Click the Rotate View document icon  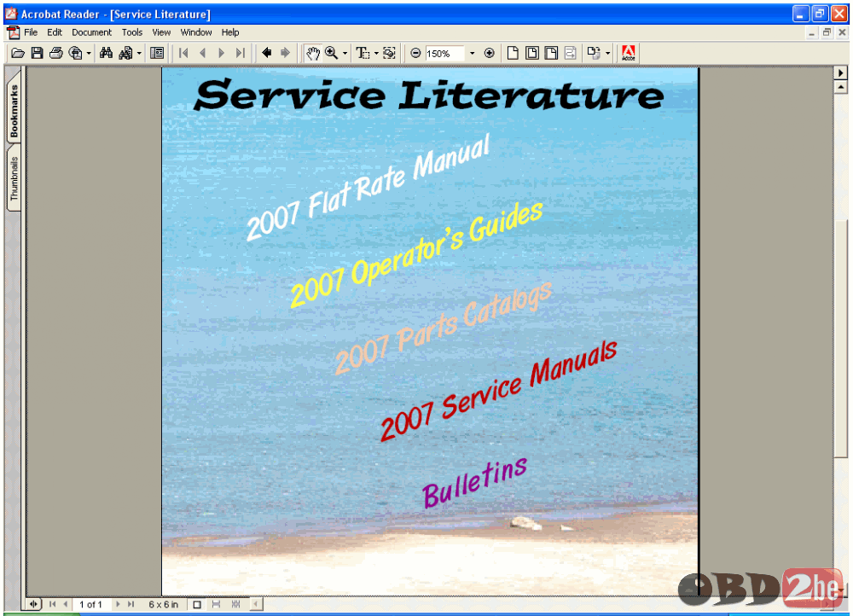(x=594, y=53)
